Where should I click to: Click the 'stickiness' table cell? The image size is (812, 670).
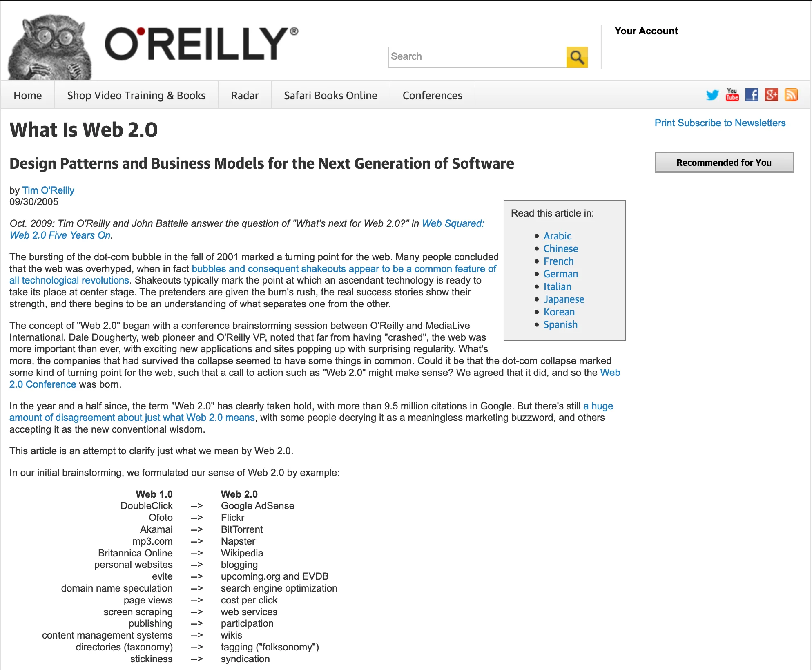click(151, 659)
